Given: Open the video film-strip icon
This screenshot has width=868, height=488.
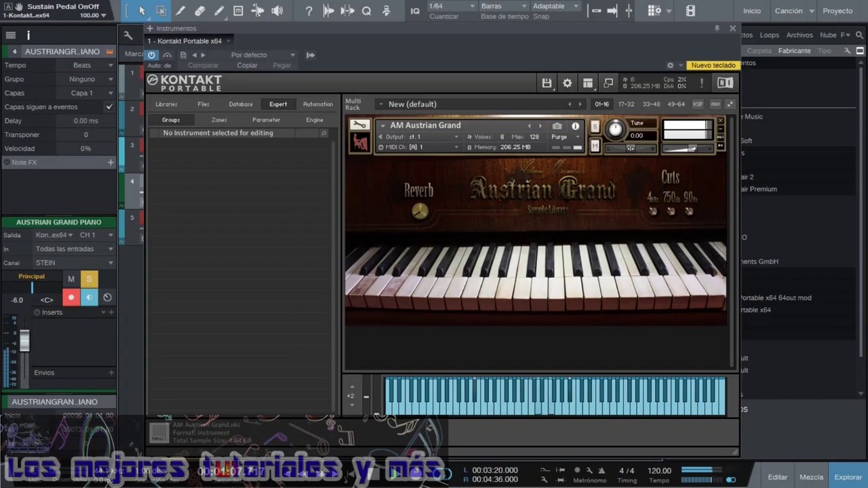Looking at the screenshot, I should pos(690,11).
